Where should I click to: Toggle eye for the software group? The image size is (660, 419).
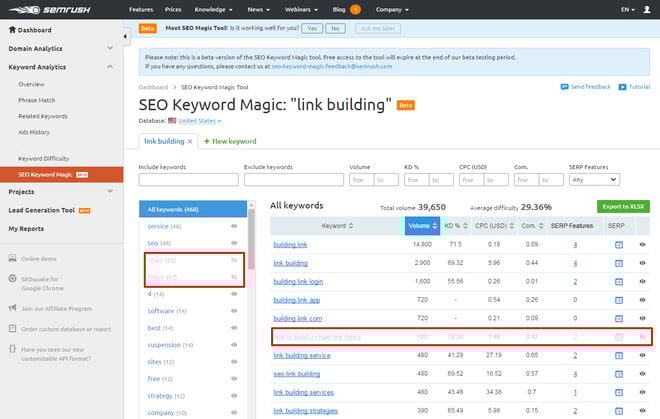234,311
